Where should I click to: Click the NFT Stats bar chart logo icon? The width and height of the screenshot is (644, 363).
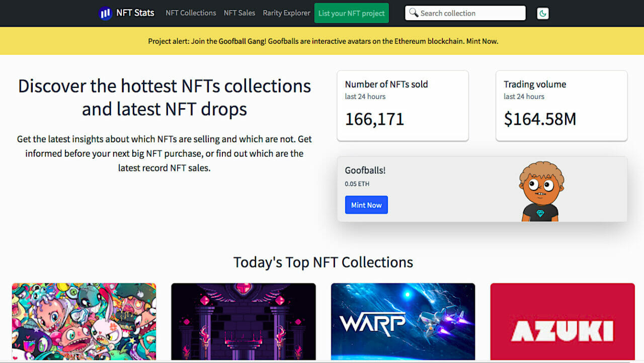pos(105,13)
